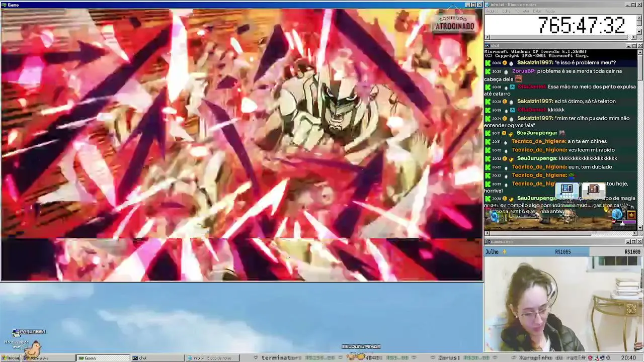Open the Editar menu in Notepad
Viewport: 644px width, 362px height.
coord(506,11)
